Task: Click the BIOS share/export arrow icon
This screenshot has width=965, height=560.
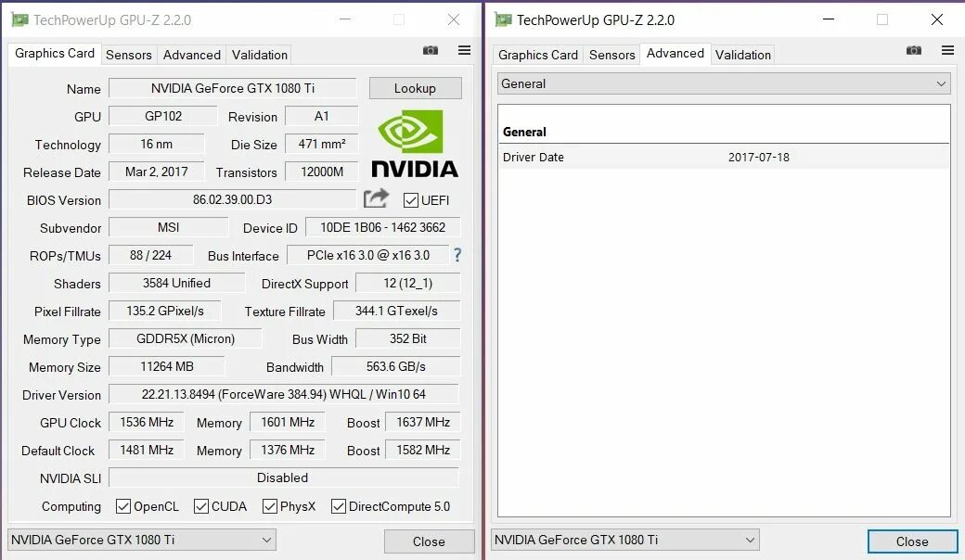Action: (x=376, y=197)
